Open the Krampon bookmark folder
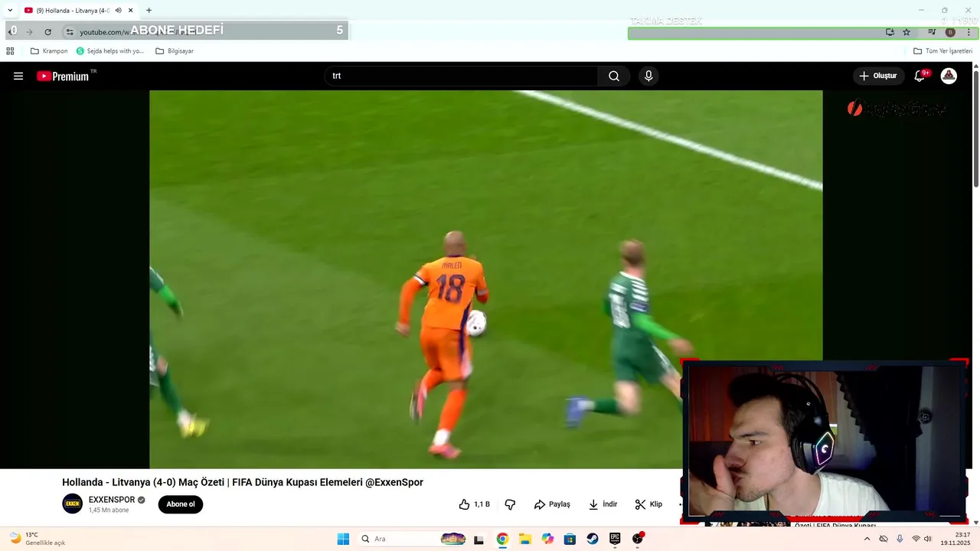This screenshot has height=551, width=980. coord(49,51)
